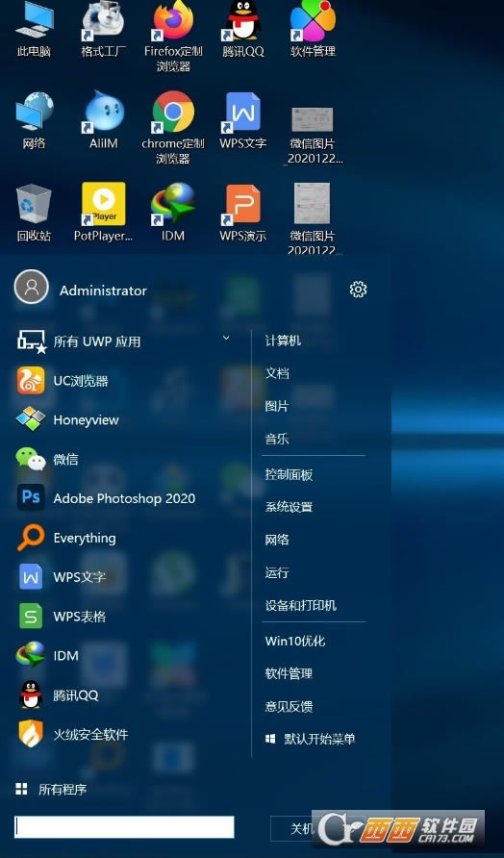The width and height of the screenshot is (504, 858).
Task: Launch PotPlayer from the desktop
Action: pyautogui.click(x=104, y=213)
